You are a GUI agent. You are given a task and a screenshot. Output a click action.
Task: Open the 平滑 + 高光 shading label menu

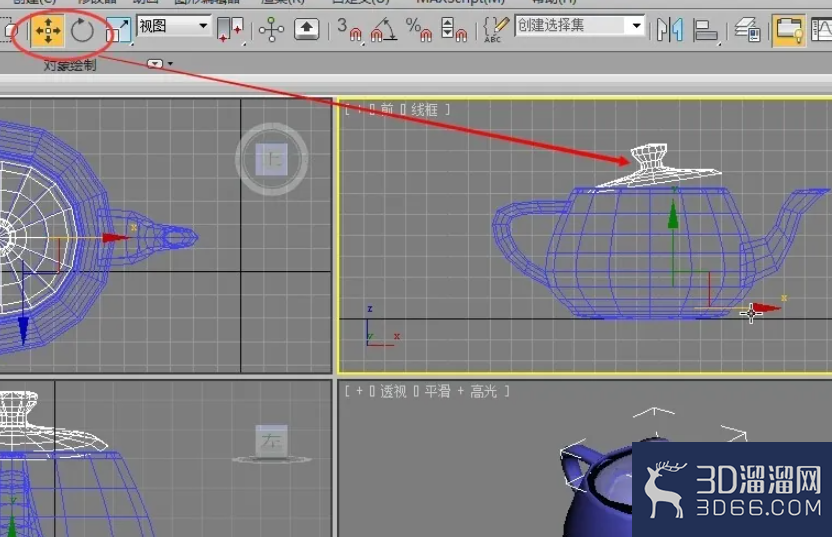point(461,392)
